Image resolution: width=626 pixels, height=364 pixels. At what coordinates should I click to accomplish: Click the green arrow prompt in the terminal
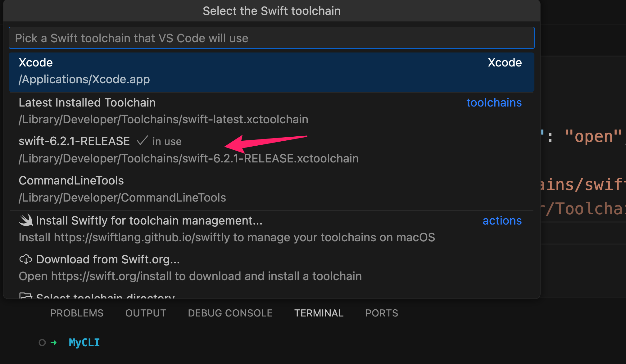click(54, 343)
